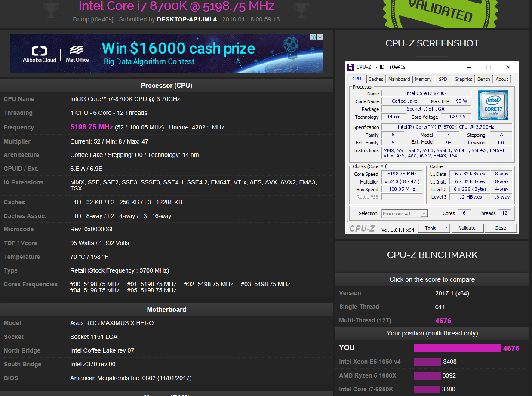Click the Code Name field Coffee Lake
Screen dimensions: 532x396
(404, 101)
